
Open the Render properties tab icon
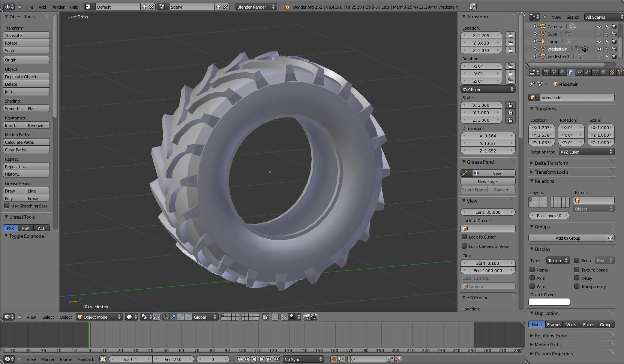(546, 72)
